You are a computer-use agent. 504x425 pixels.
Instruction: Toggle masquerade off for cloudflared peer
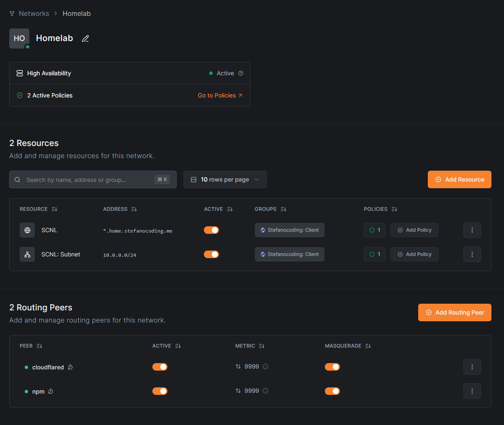pyautogui.click(x=332, y=367)
